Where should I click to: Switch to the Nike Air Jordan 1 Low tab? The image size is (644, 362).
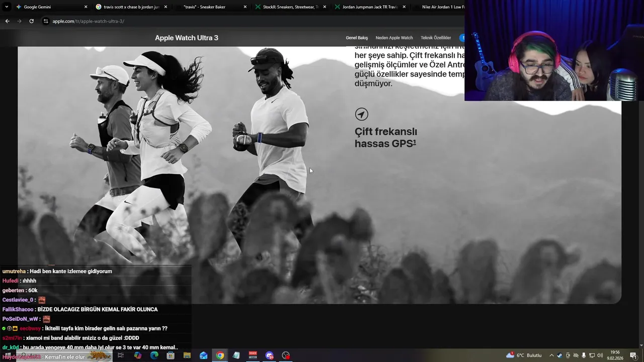click(438, 7)
